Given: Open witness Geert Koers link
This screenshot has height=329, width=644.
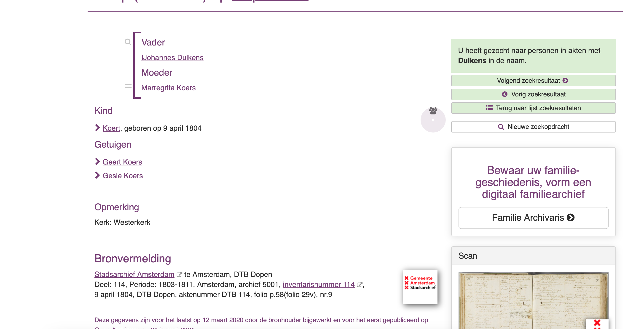Looking at the screenshot, I should coord(122,162).
